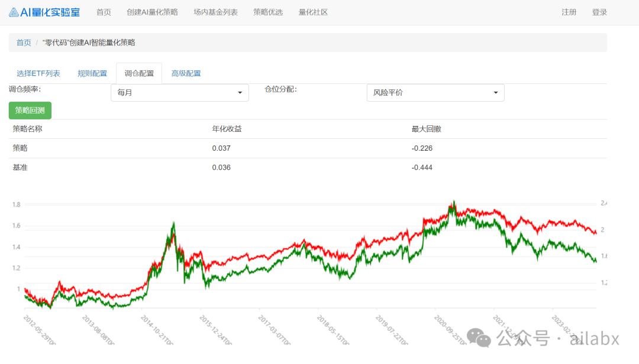Screen dimensions: 639x364
Task: Select the 调仓配置 tab
Action: tap(139, 73)
